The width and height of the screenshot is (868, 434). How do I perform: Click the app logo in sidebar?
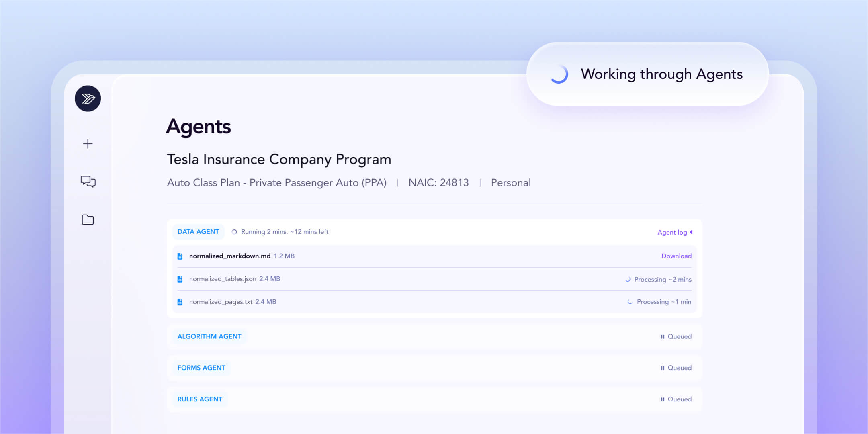coord(88,98)
